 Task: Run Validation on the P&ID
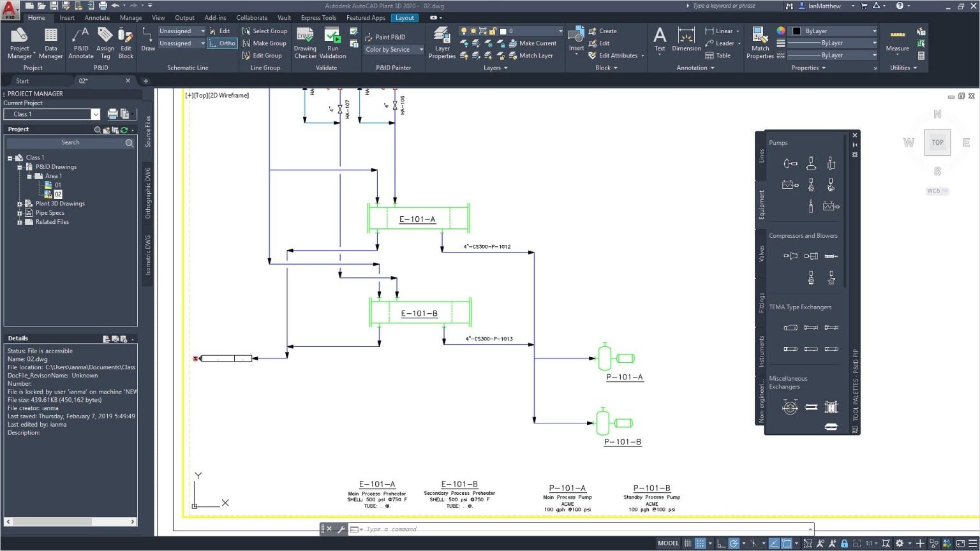click(332, 43)
